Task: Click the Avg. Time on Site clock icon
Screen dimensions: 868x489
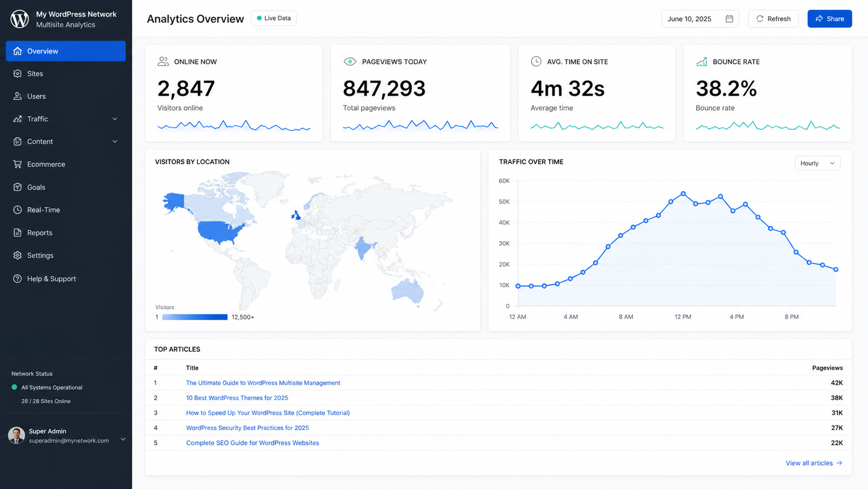Action: coord(536,61)
